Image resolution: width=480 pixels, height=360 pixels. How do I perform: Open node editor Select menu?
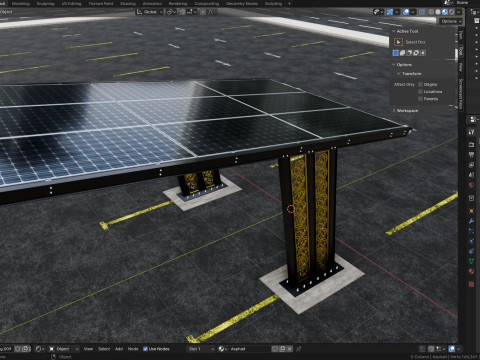point(104,349)
